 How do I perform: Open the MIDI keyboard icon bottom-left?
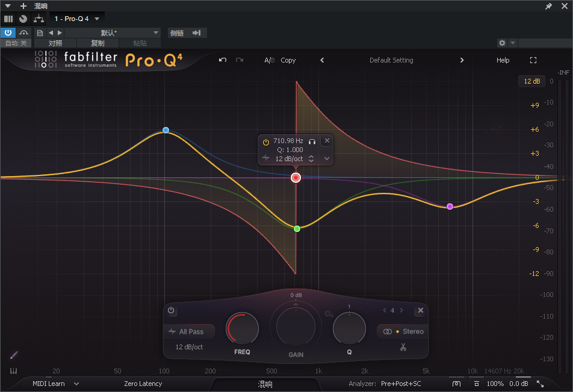(13, 371)
